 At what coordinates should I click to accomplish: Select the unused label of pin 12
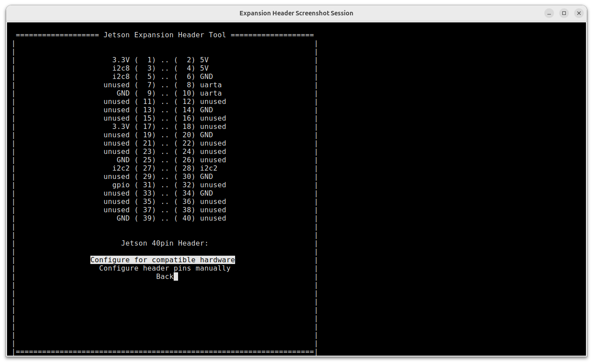(x=213, y=102)
